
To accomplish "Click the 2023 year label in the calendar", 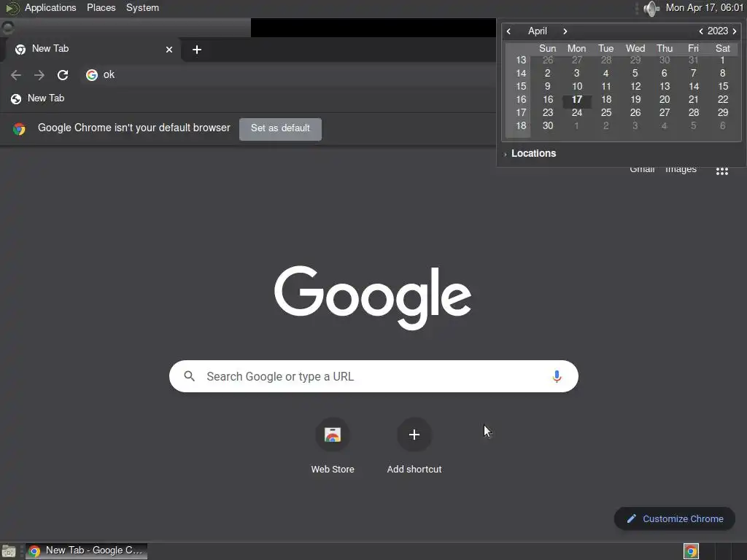I will click(x=718, y=31).
